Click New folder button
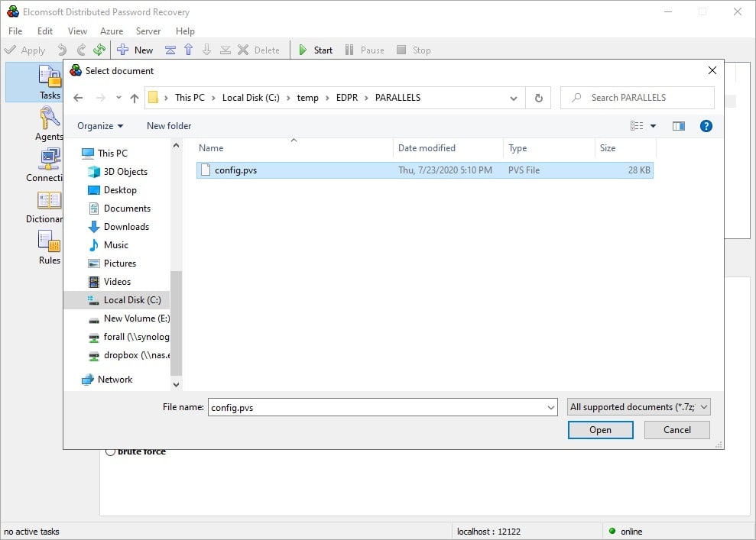This screenshot has height=540, width=756. (x=169, y=126)
